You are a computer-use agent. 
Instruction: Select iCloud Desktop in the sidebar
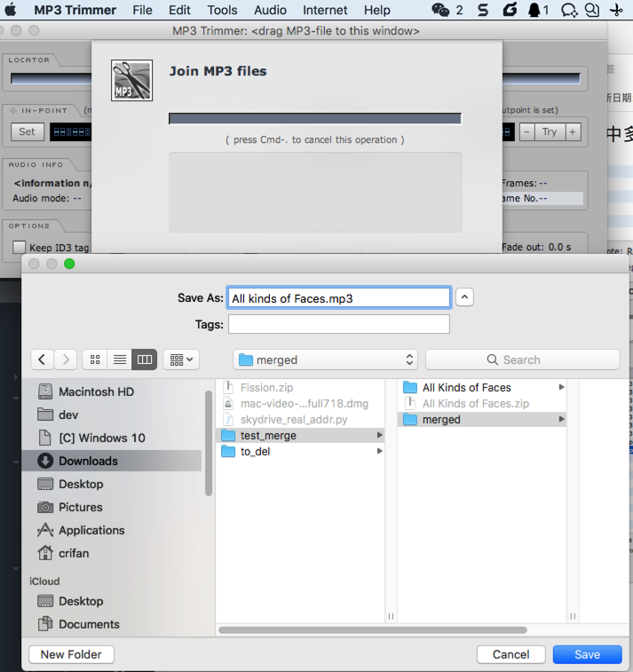112,601
